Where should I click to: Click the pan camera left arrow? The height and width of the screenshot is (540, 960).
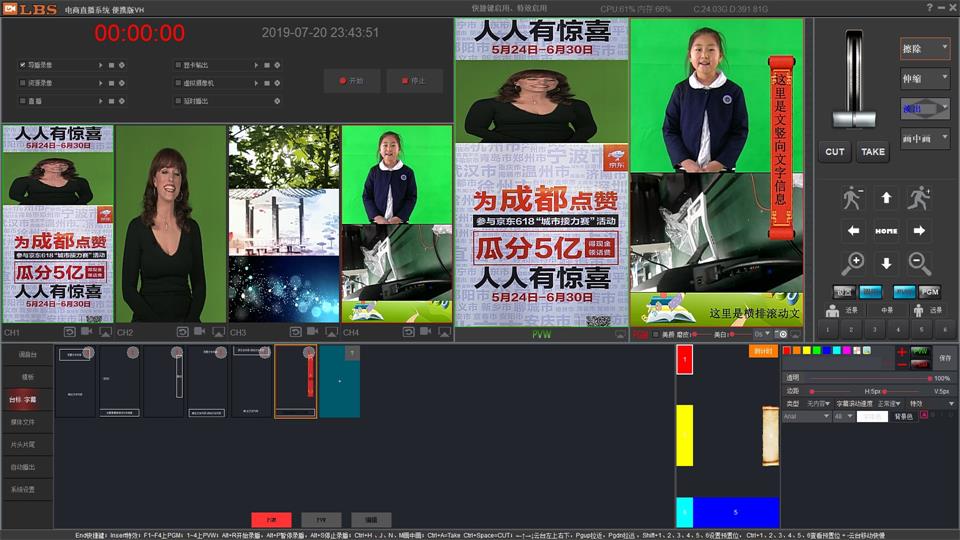(853, 231)
